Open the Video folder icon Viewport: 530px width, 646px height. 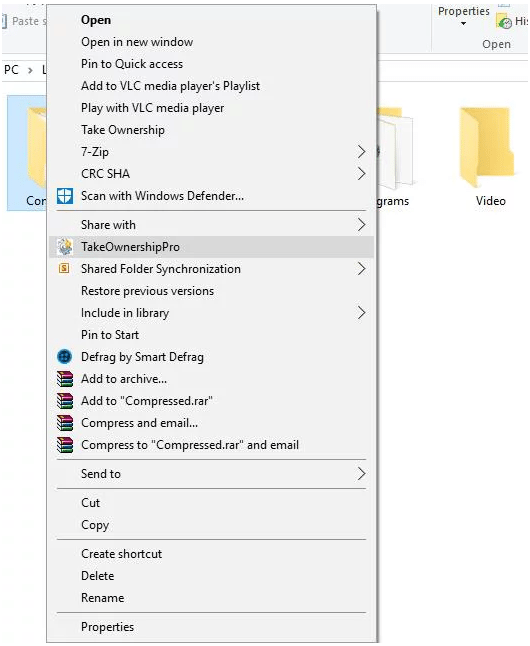point(487,147)
